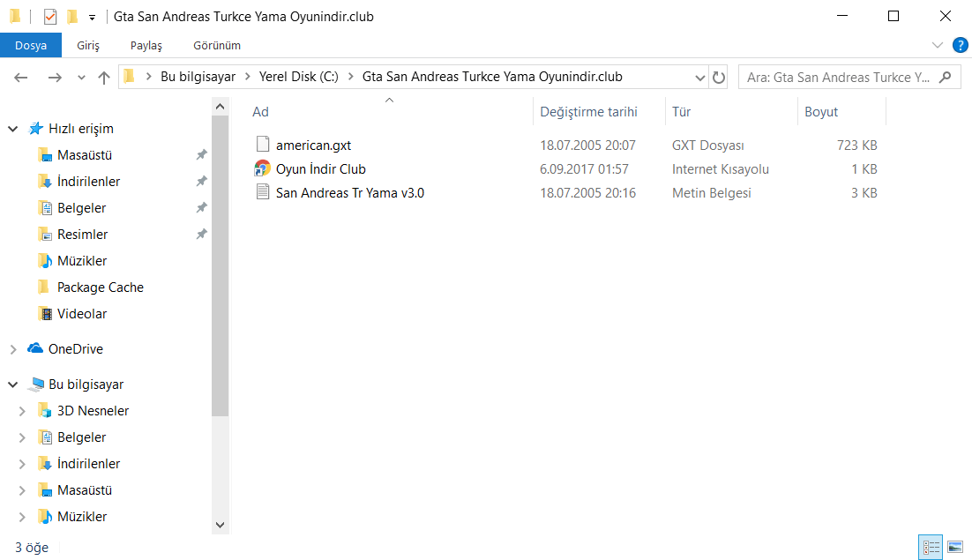Open recent locations dropdown arrow
The width and height of the screenshot is (972, 560).
pyautogui.click(x=81, y=78)
